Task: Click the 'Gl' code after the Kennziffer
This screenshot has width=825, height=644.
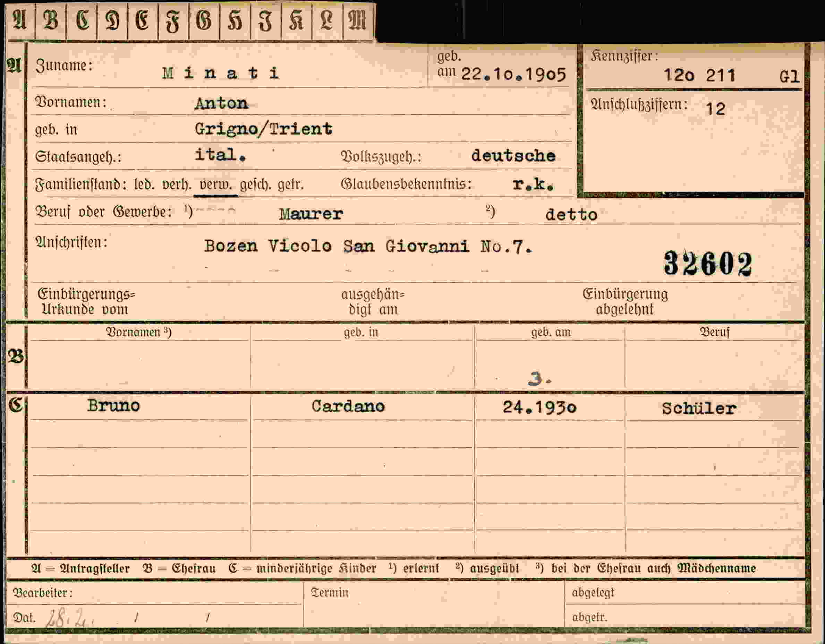Action: click(789, 77)
